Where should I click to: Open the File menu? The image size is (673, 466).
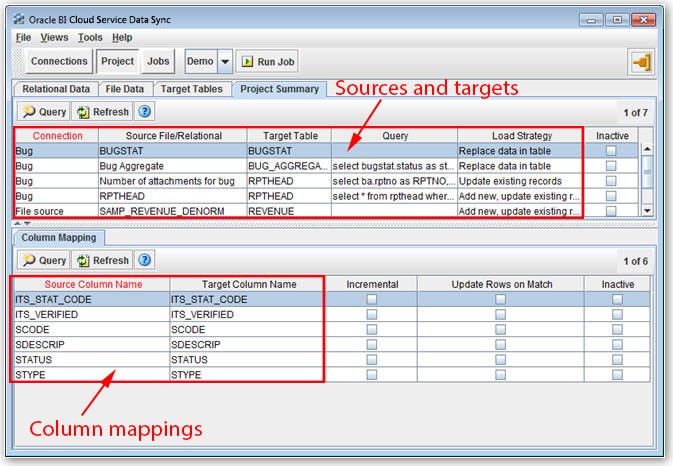23,38
